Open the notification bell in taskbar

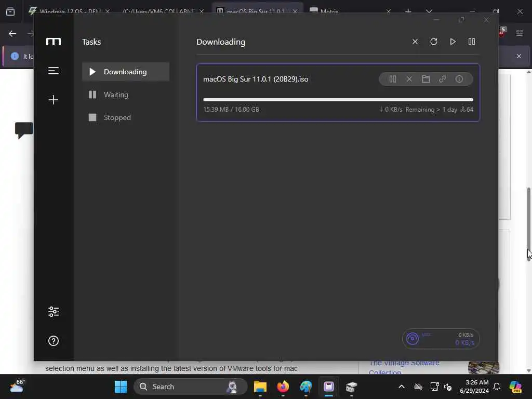pyautogui.click(x=497, y=387)
